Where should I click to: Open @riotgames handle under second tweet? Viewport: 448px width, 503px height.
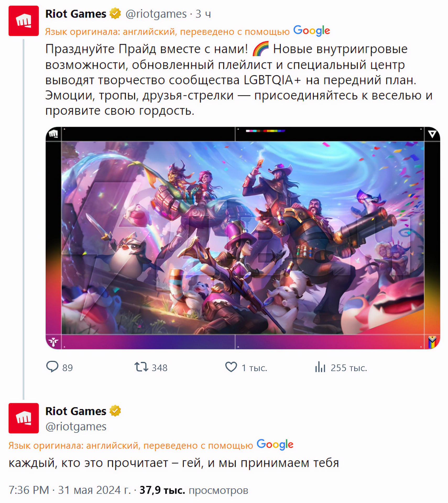76,427
